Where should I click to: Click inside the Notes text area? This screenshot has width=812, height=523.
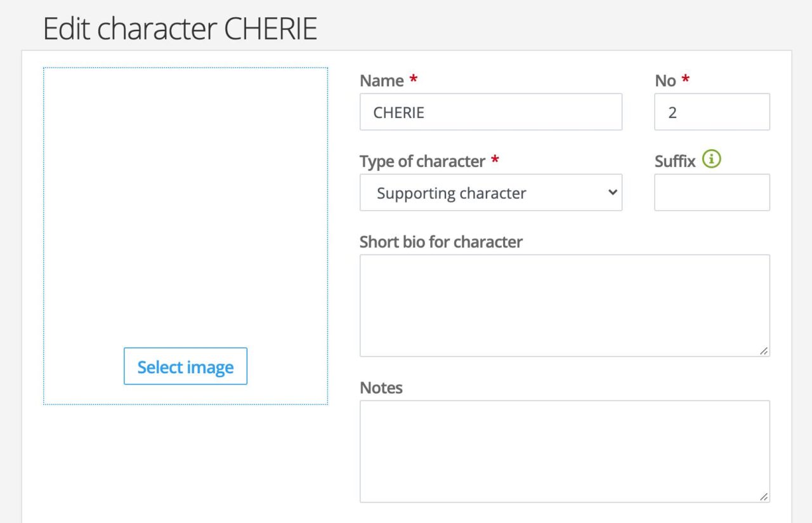pyautogui.click(x=564, y=451)
